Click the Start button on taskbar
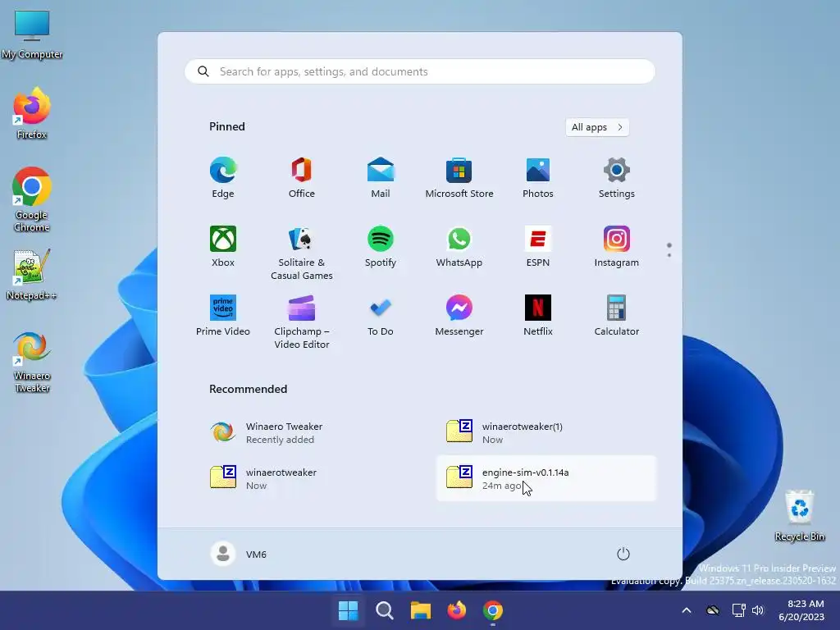The height and width of the screenshot is (630, 840). (348, 610)
